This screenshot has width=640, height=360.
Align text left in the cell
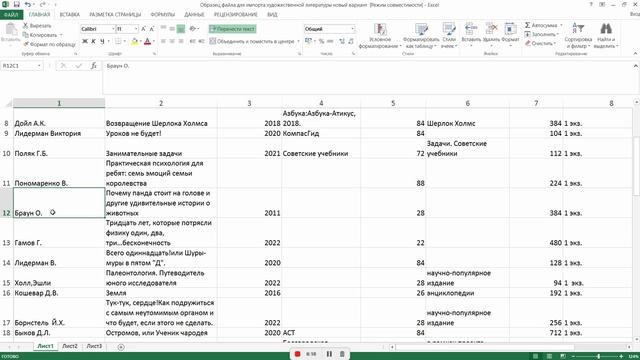pyautogui.click(x=163, y=41)
